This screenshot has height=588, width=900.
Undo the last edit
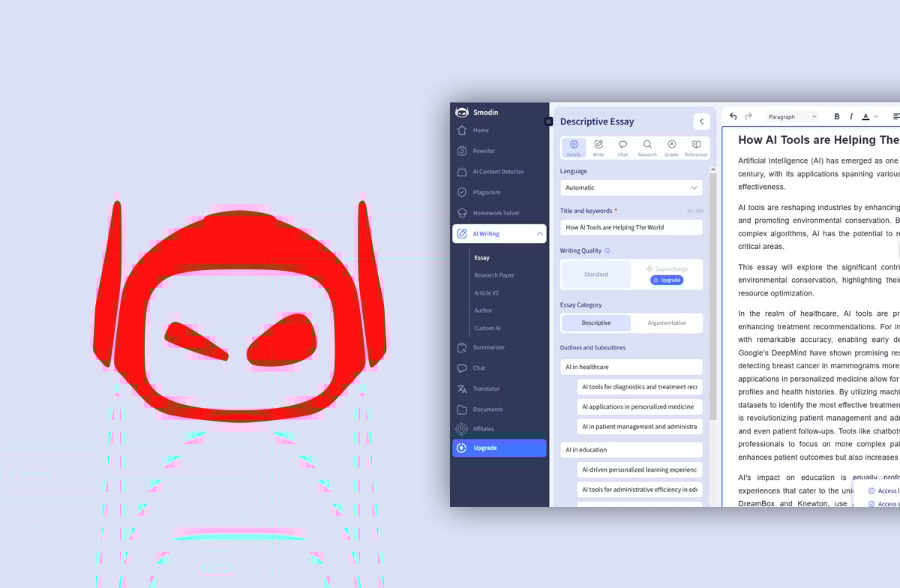click(x=733, y=116)
